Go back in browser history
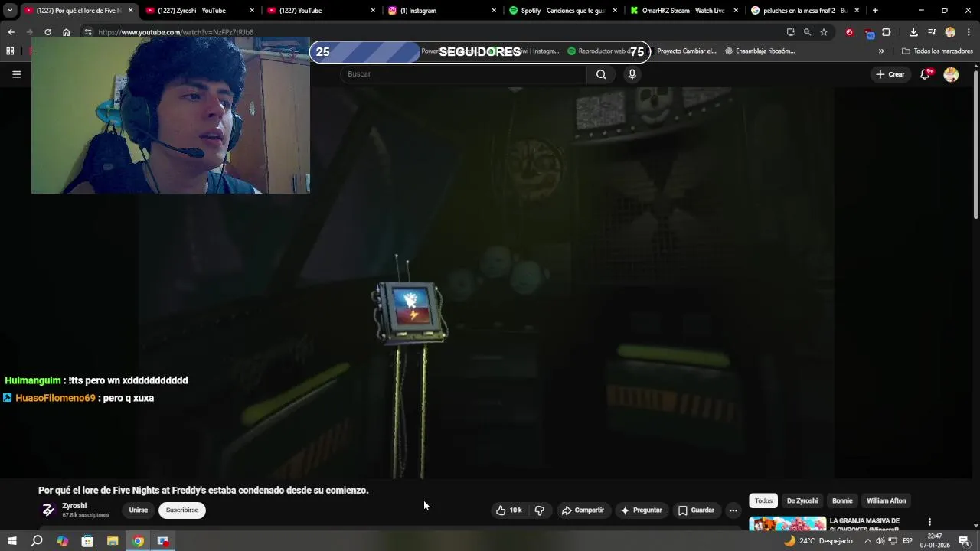The width and height of the screenshot is (980, 551). [11, 32]
